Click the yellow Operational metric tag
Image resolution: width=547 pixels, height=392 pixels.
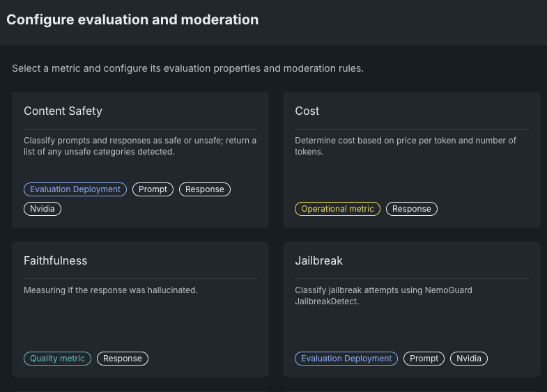coord(337,209)
